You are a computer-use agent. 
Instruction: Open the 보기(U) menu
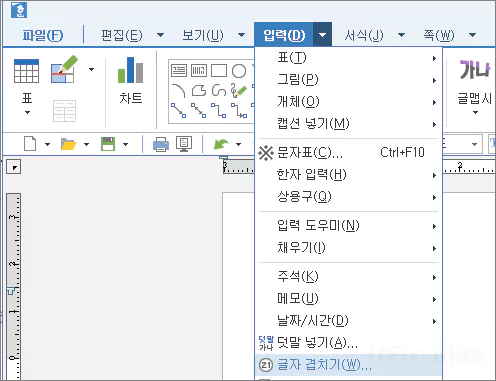click(x=203, y=35)
